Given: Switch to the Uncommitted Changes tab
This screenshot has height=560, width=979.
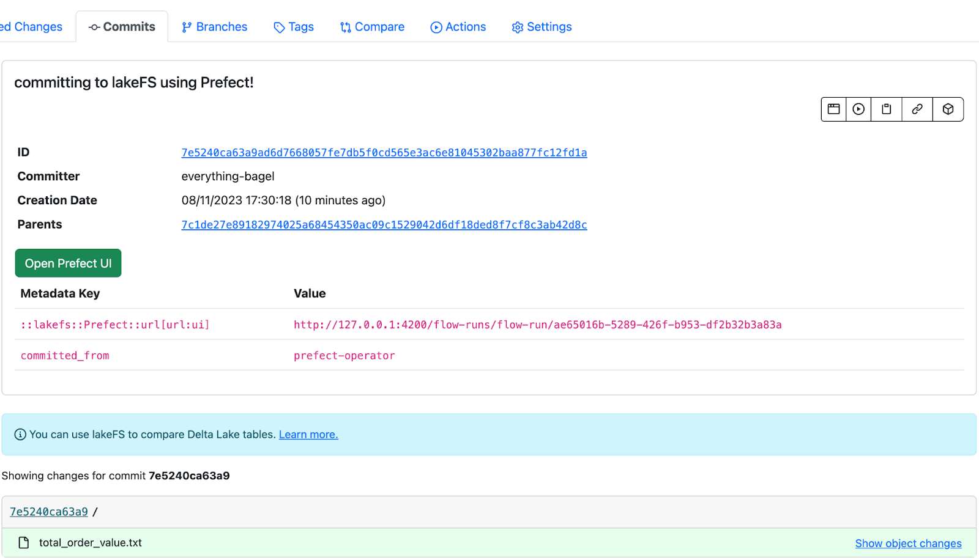Looking at the screenshot, I should pos(31,27).
